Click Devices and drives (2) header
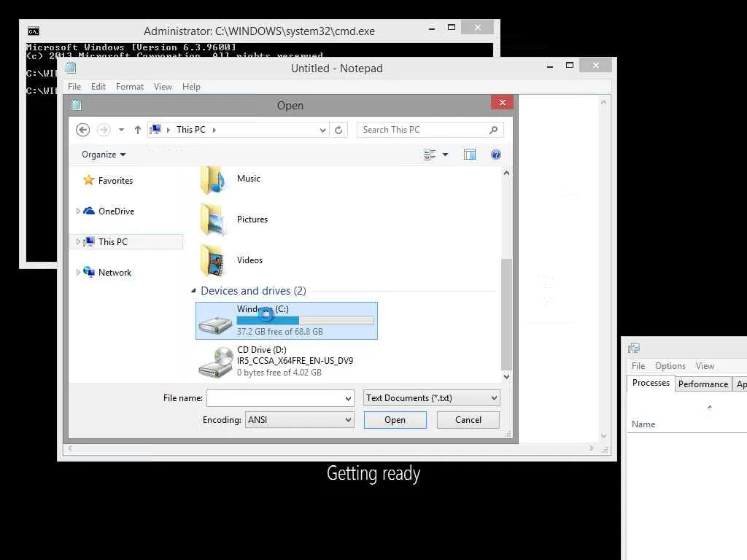 pos(253,290)
